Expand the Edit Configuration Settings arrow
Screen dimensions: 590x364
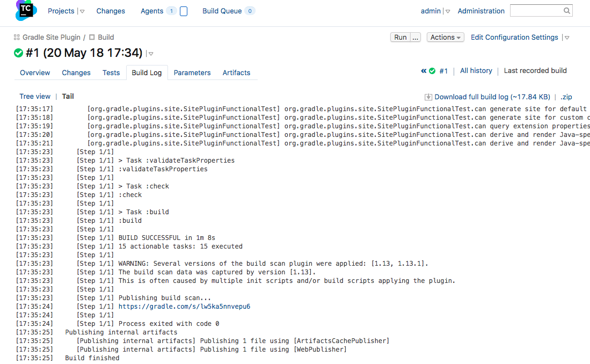(x=567, y=38)
